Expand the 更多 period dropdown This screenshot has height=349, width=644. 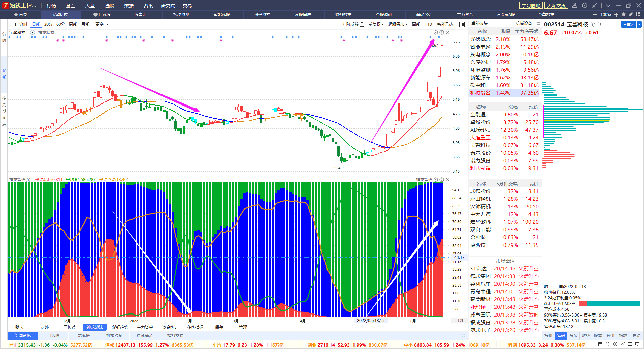click(102, 24)
